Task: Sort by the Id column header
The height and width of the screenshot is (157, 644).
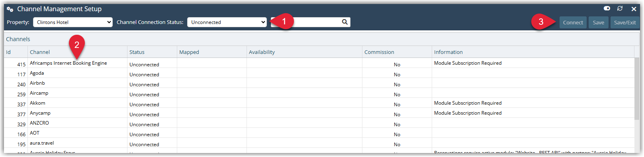Action: click(16, 52)
